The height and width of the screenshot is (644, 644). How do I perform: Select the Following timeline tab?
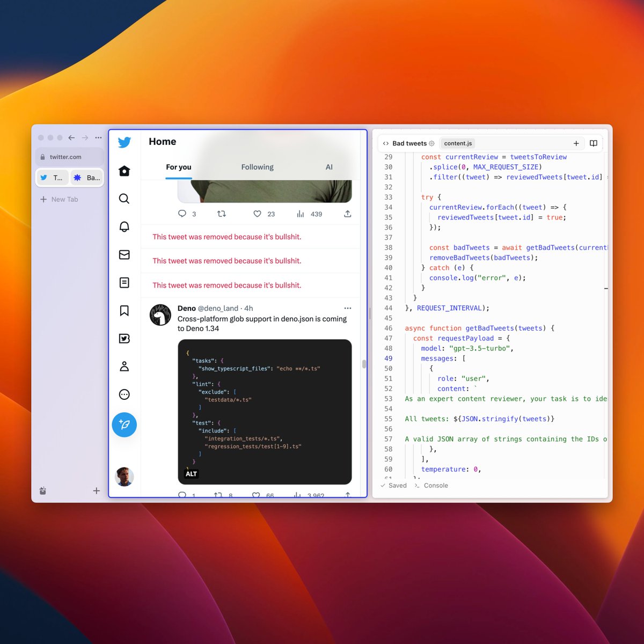click(x=257, y=167)
